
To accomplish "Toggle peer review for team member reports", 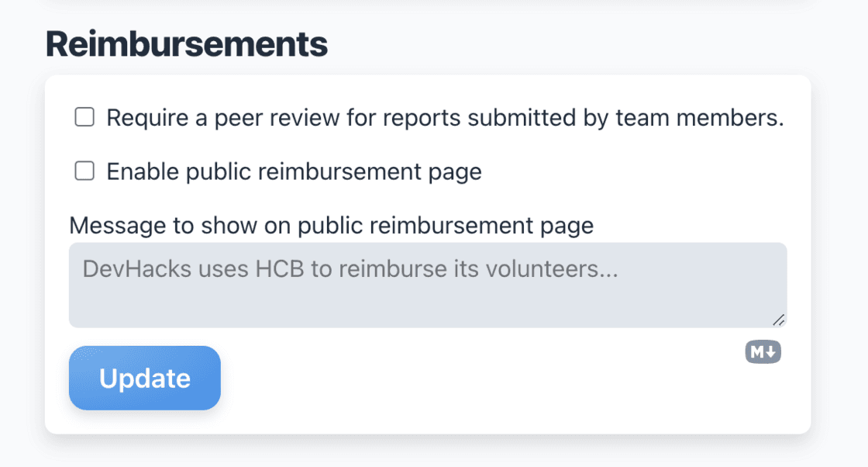I will coord(84,118).
